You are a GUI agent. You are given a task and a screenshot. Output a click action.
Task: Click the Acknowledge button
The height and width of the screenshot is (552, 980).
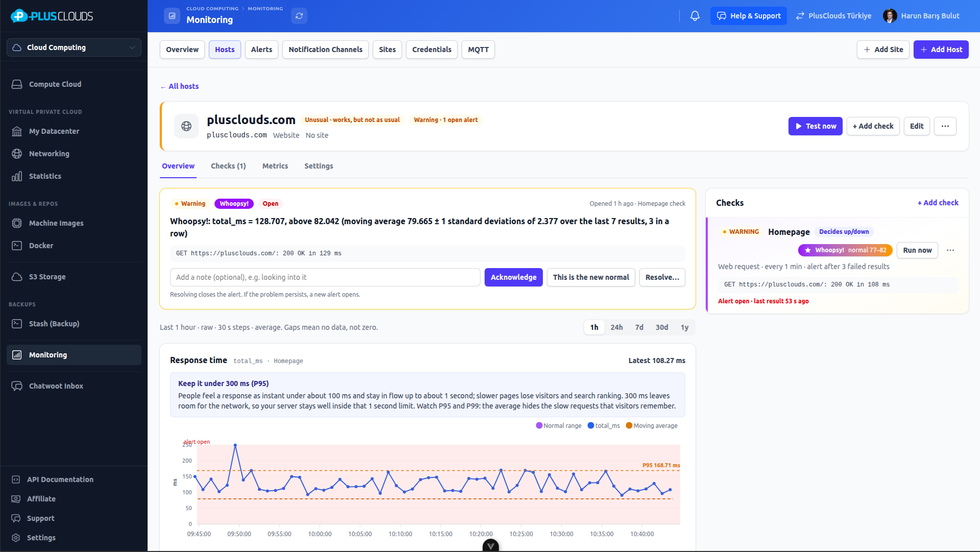[514, 277]
